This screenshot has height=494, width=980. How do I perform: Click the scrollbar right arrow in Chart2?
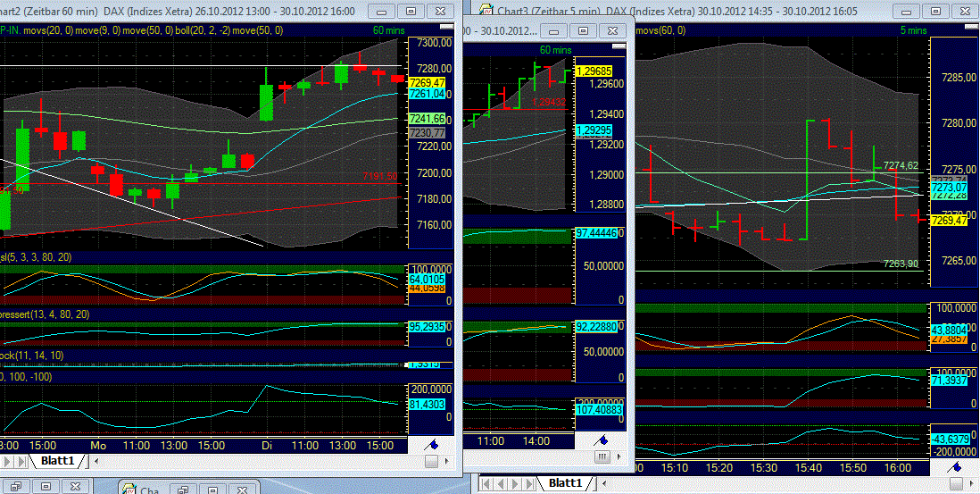[446, 462]
